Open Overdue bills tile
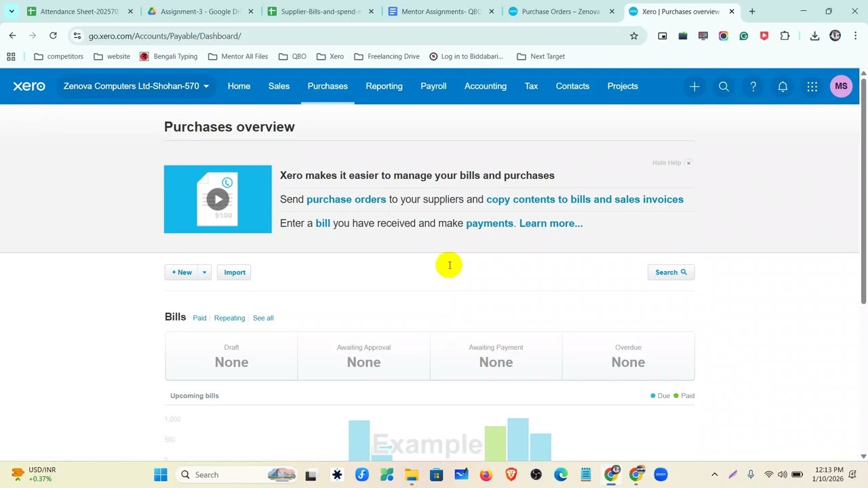Image resolution: width=868 pixels, height=488 pixels. pyautogui.click(x=628, y=357)
